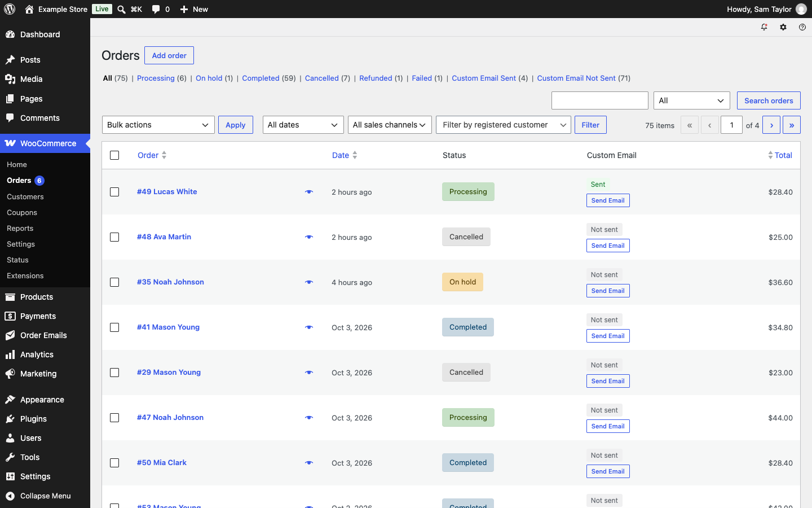The image size is (812, 508).
Task: Preview order #50 Mia Clark eye icon
Action: click(x=309, y=463)
